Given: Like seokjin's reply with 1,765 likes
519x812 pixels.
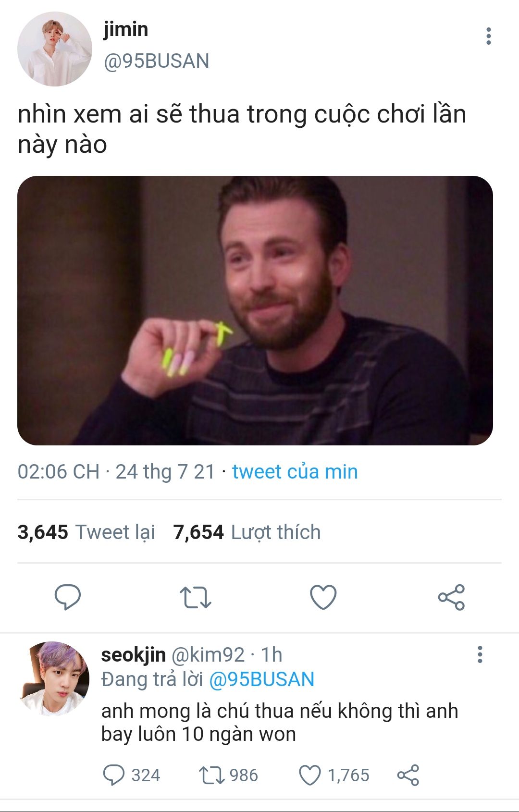Looking at the screenshot, I should click(310, 775).
